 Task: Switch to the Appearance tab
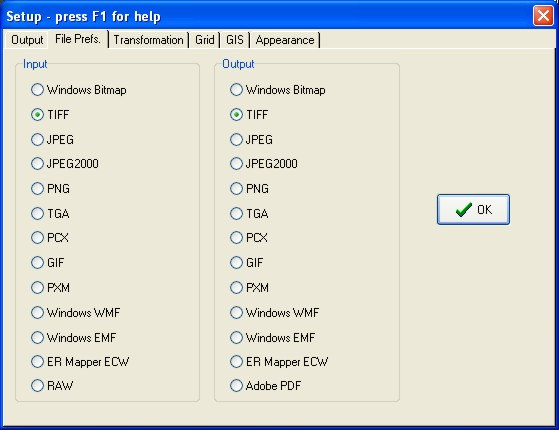pyautogui.click(x=285, y=40)
